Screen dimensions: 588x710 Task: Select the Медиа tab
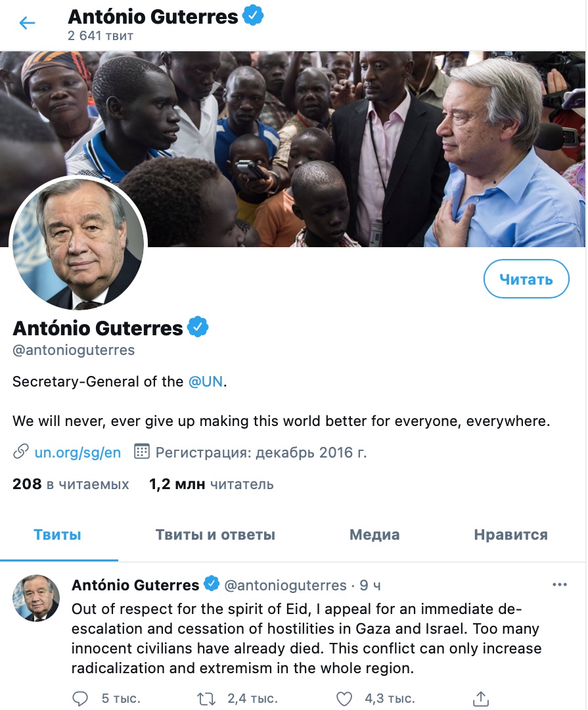[x=374, y=534]
